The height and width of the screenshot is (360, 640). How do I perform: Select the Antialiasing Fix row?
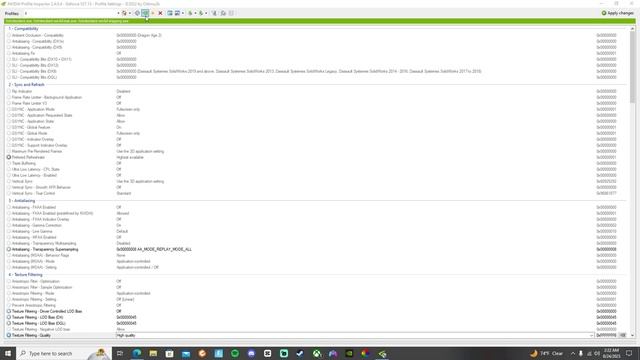tap(317, 53)
